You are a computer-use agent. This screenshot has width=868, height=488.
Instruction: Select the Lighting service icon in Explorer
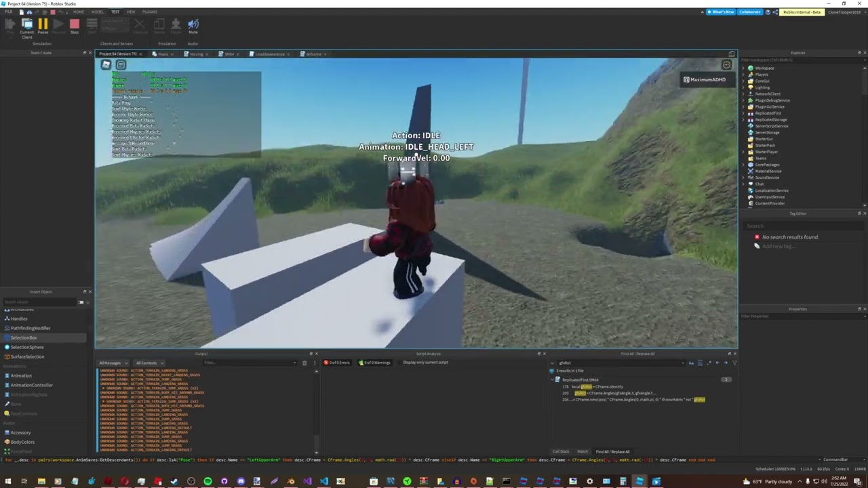[x=751, y=87]
